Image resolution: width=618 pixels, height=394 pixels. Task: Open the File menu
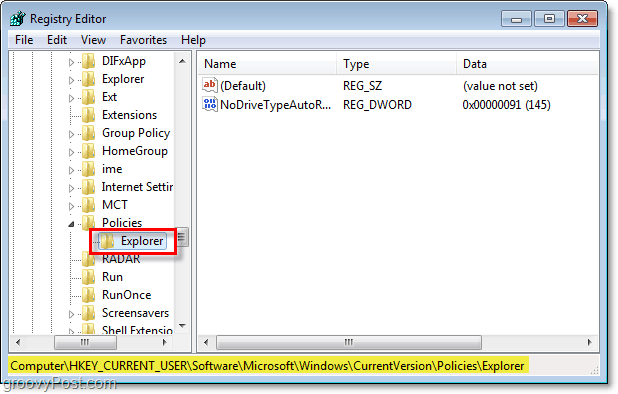click(x=24, y=40)
